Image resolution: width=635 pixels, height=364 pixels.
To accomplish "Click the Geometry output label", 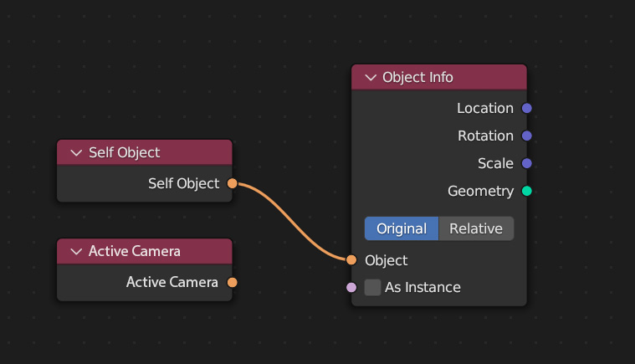I will point(480,191).
